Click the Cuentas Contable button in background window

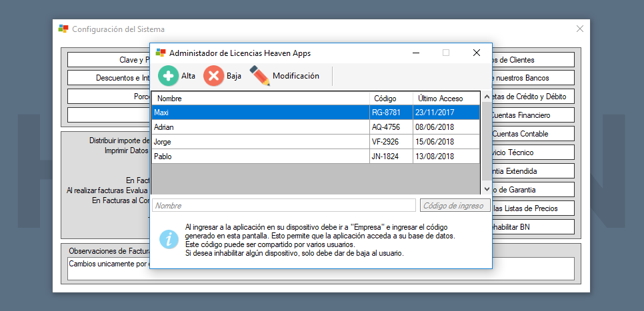[533, 134]
